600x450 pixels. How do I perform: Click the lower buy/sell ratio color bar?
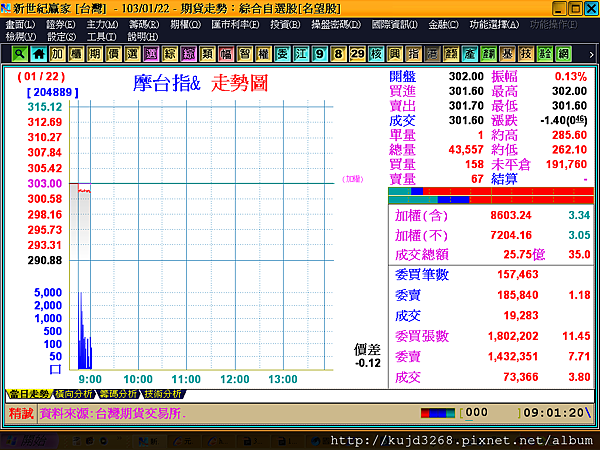491,199
